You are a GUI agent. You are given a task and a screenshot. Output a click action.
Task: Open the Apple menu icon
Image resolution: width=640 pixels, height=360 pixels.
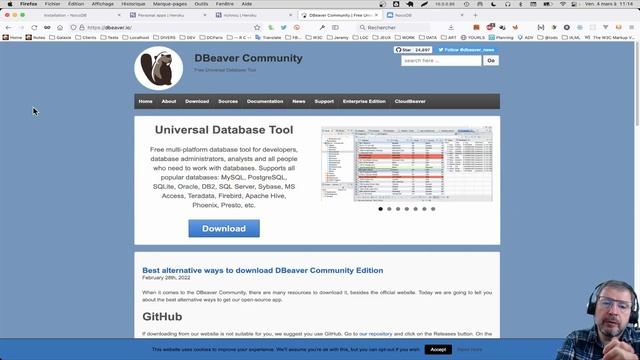click(9, 4)
